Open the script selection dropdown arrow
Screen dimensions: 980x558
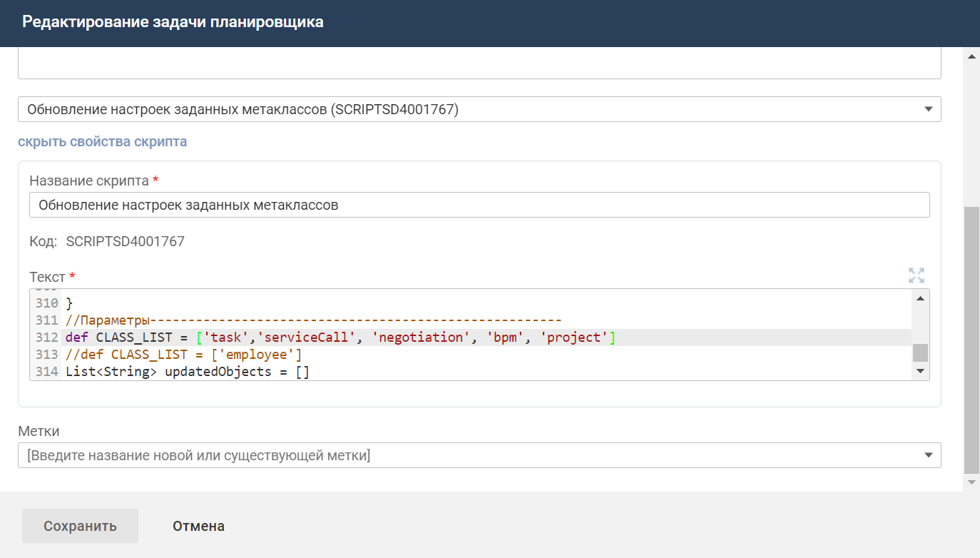928,109
